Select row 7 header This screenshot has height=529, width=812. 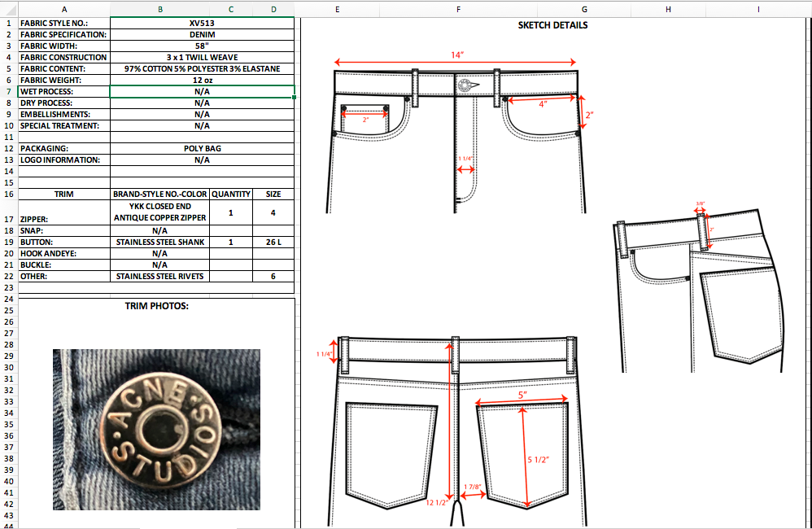coord(9,92)
